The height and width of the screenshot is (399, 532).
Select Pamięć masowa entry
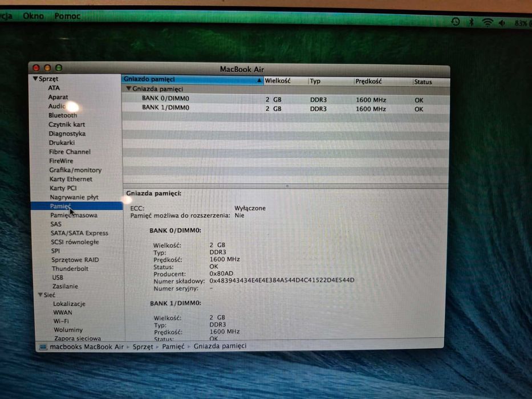(x=74, y=215)
